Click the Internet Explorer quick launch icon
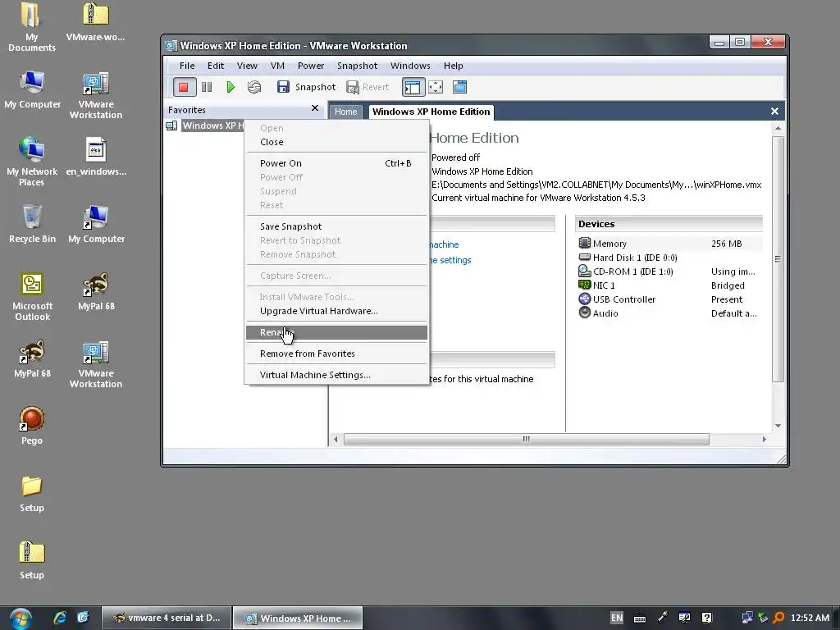This screenshot has height=630, width=840. click(x=59, y=618)
